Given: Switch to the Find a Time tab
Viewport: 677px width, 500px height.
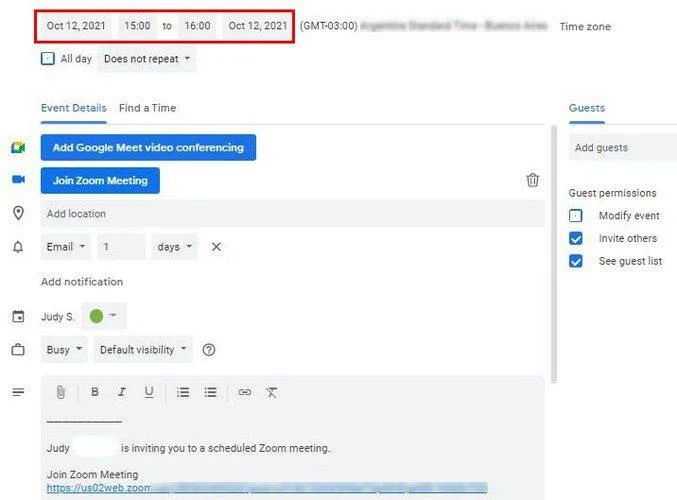Looking at the screenshot, I should tap(147, 108).
